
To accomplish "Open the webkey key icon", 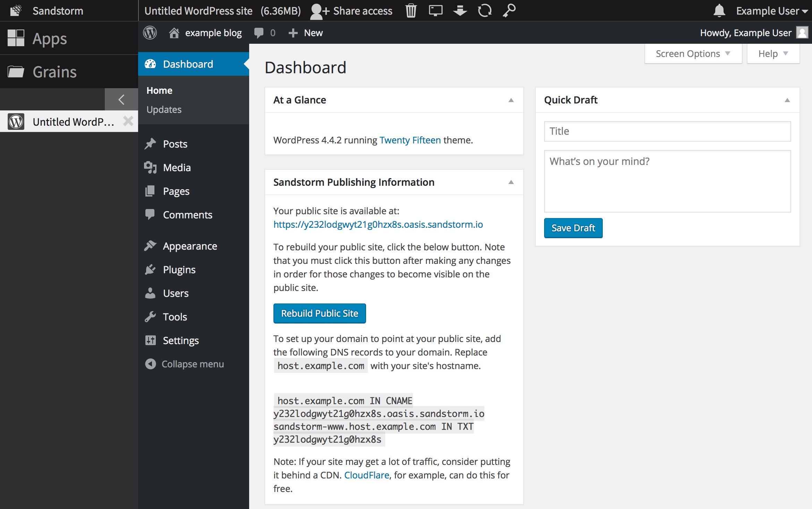I will [x=509, y=11].
